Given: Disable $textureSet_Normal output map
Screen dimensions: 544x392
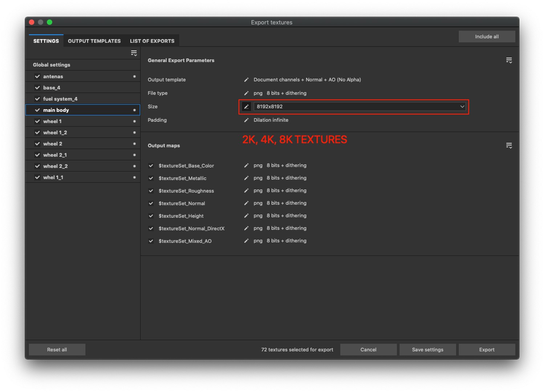Looking at the screenshot, I should pyautogui.click(x=151, y=203).
